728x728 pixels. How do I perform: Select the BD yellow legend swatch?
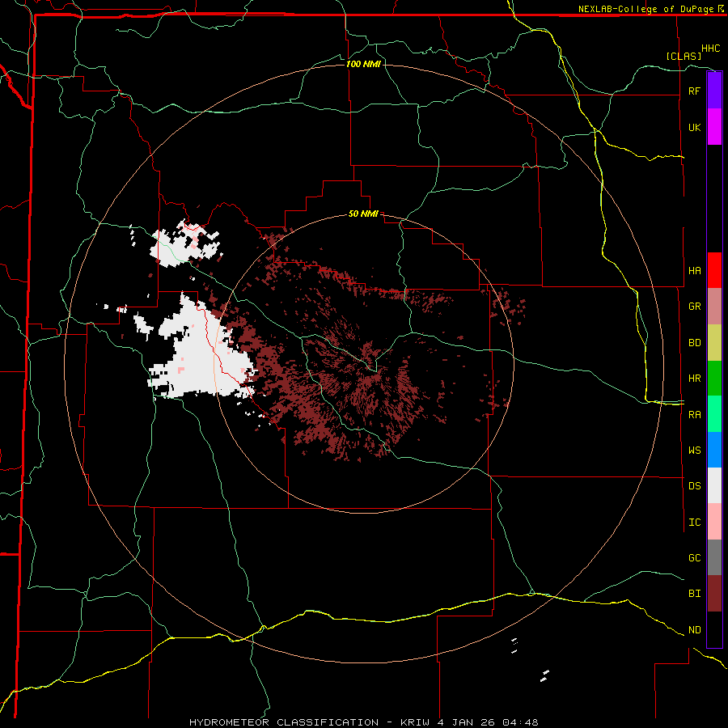click(714, 343)
